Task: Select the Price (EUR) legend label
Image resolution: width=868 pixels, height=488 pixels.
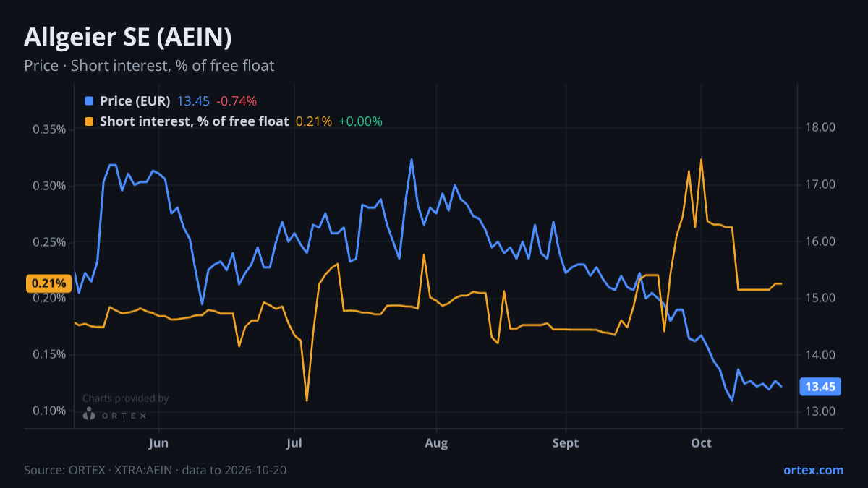Action: [135, 101]
